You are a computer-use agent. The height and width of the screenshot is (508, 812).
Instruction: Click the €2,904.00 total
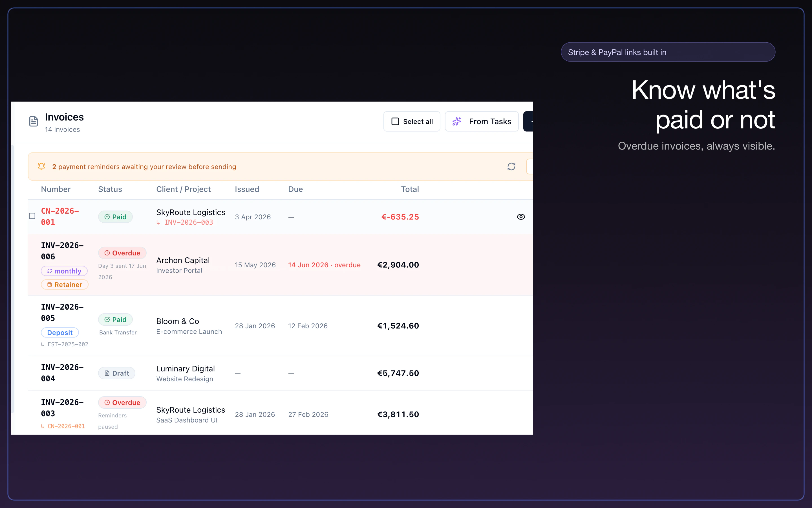pos(398,265)
